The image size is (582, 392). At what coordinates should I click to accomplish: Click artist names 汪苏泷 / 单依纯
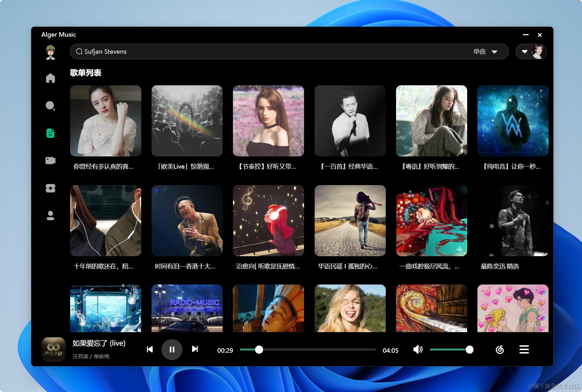pos(91,356)
